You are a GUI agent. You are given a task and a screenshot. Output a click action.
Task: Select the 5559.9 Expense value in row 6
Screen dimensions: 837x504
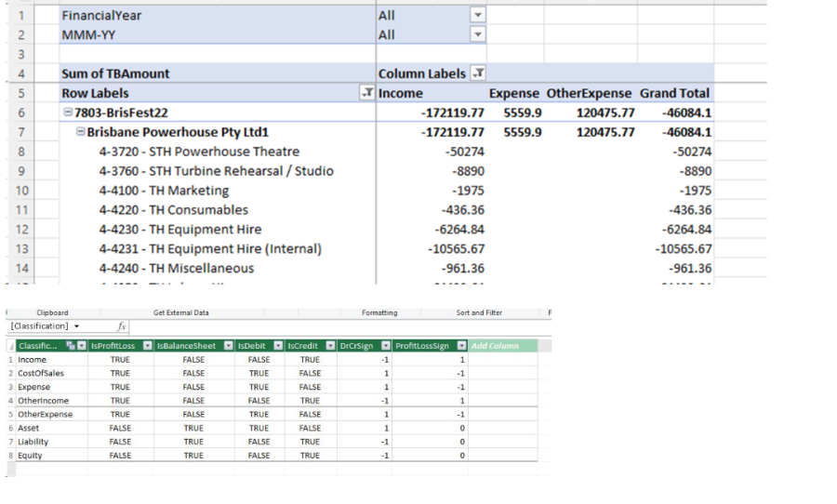[522, 113]
